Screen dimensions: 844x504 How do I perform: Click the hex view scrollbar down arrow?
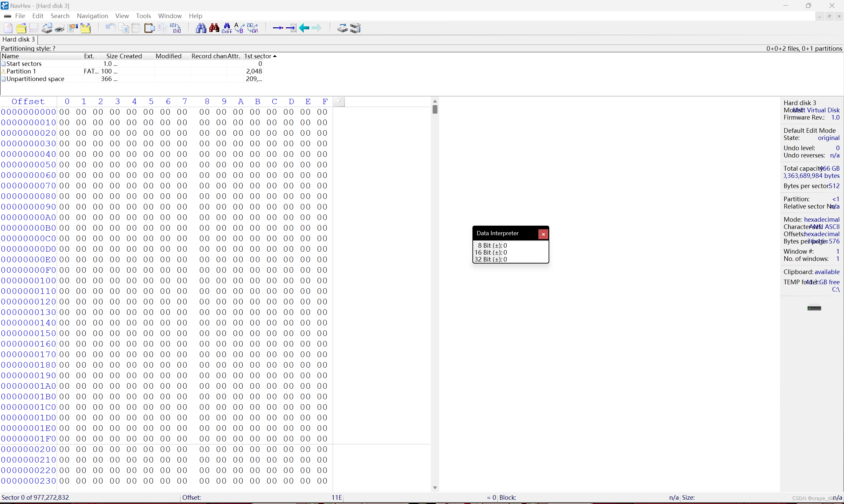435,488
